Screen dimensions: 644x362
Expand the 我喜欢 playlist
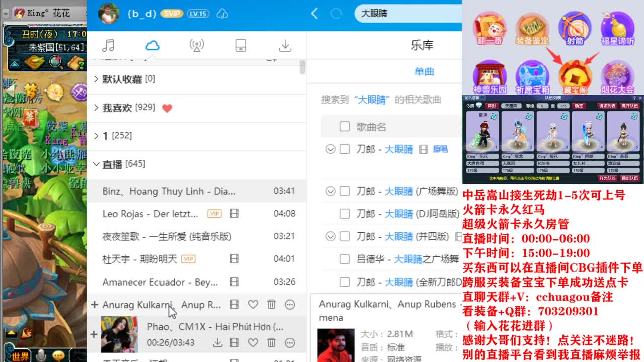(x=96, y=107)
